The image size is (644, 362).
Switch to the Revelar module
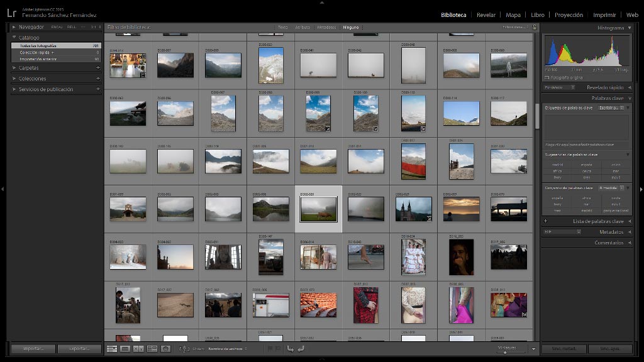(486, 15)
